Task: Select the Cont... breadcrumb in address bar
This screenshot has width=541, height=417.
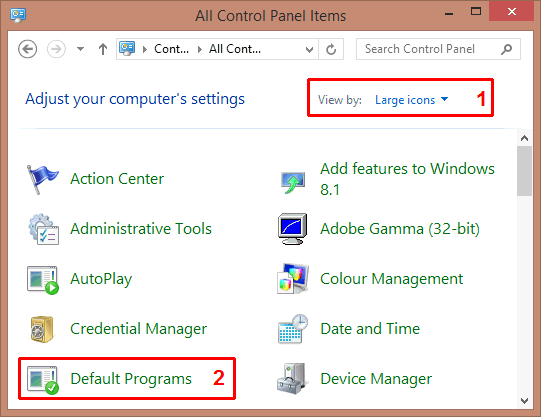Action: pos(171,49)
